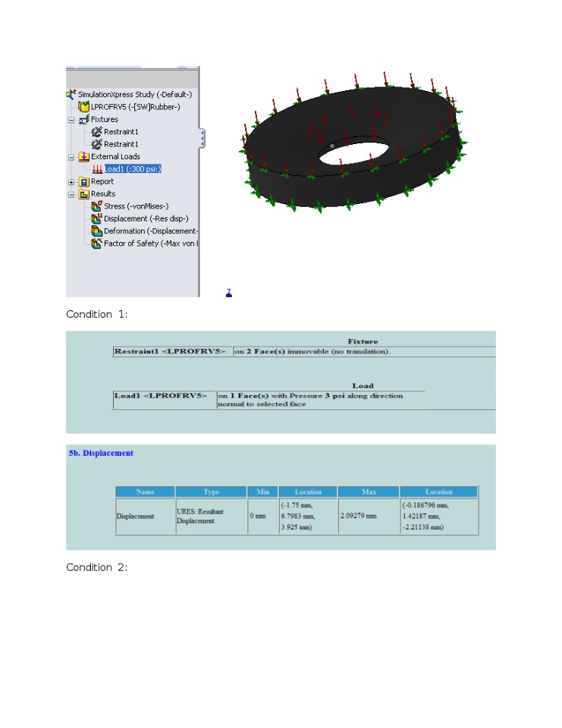Select the Results tree label

pos(103,194)
